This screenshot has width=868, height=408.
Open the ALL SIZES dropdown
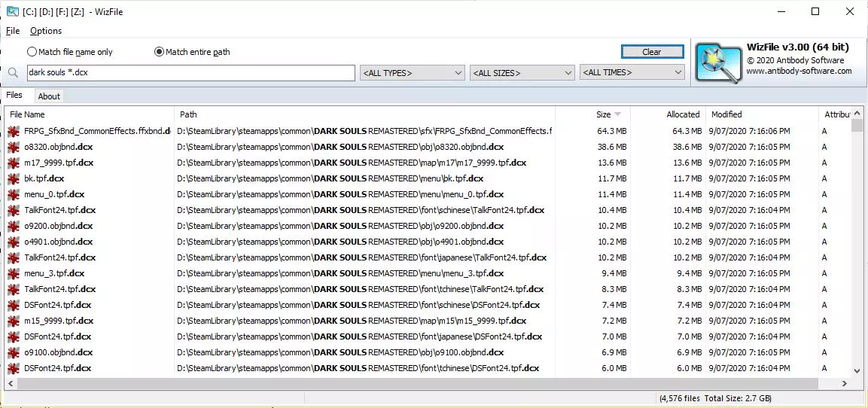pyautogui.click(x=522, y=72)
